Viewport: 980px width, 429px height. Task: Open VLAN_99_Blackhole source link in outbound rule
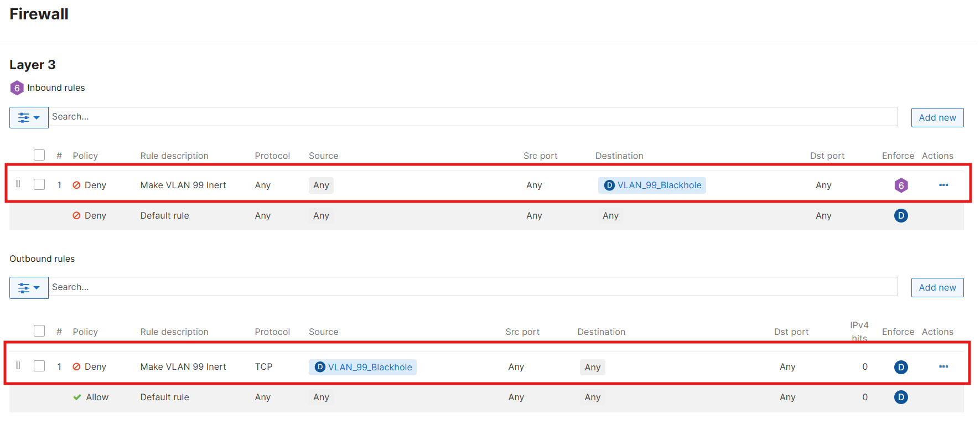pos(369,367)
